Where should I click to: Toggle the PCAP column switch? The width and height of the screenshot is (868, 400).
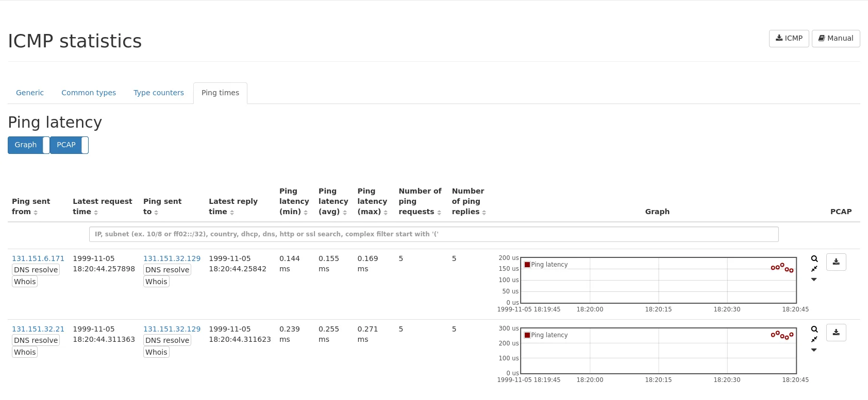(69, 145)
